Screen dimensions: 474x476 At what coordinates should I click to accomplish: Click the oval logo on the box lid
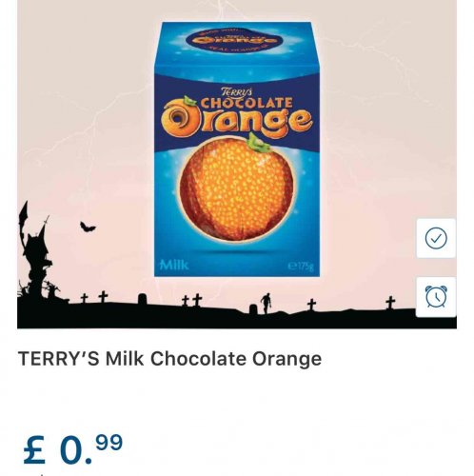click(x=235, y=39)
